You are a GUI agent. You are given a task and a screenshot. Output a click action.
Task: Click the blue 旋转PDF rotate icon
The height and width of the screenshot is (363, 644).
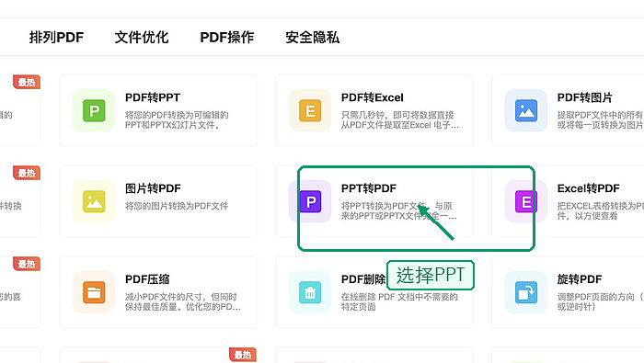coord(526,292)
